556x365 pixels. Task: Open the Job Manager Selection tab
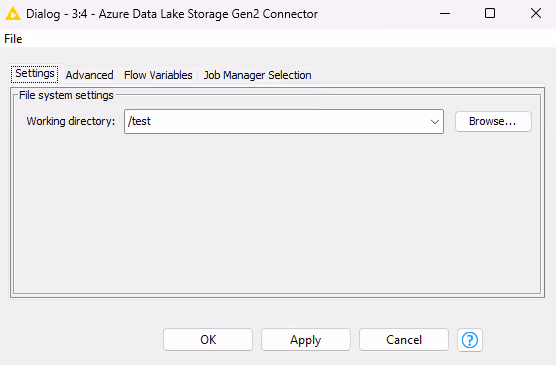257,75
